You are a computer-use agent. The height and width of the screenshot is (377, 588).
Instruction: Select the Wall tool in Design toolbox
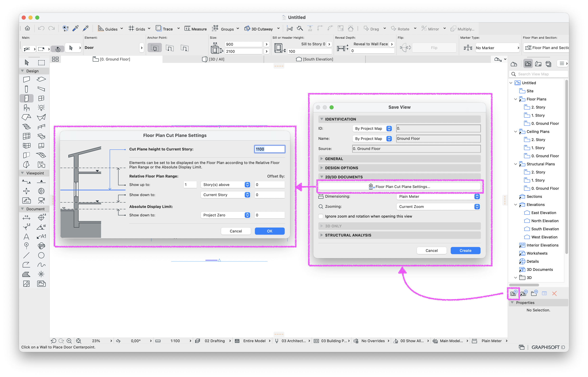coord(26,79)
